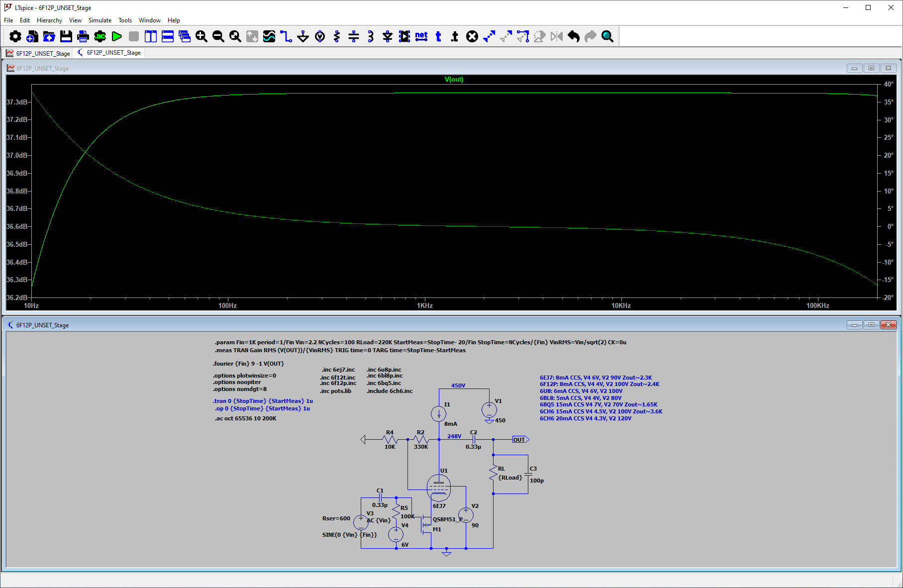
Task: Select the Wire drawing tool
Action: pos(286,36)
